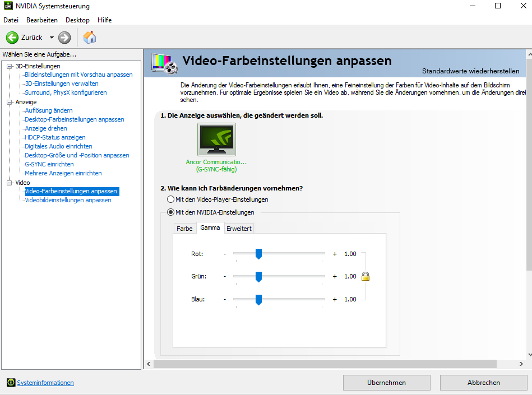Open Desktop-Farbeinstellungen anpassen
The height and width of the screenshot is (395, 532).
(75, 119)
